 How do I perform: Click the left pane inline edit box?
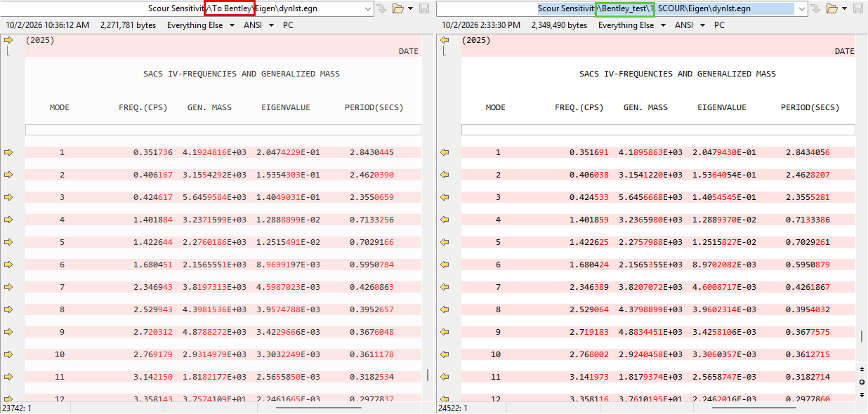pyautogui.click(x=223, y=130)
